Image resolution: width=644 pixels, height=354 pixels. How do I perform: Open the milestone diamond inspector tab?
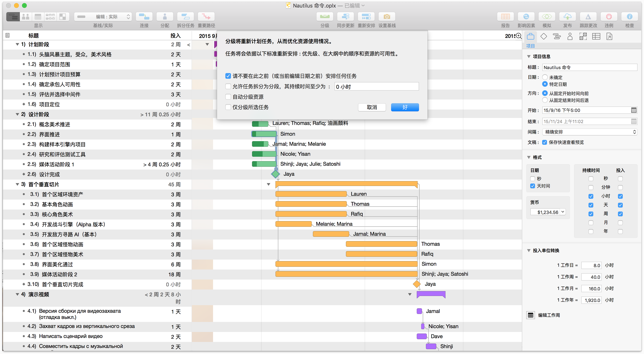(x=544, y=37)
